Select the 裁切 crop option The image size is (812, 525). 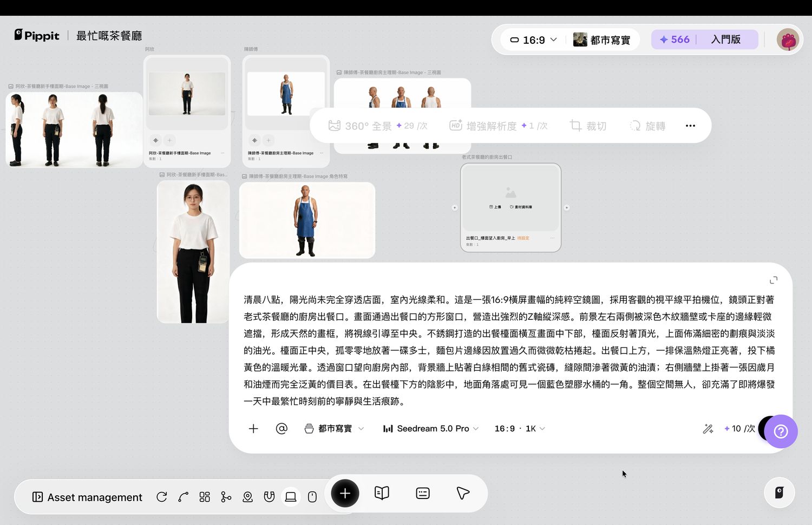(588, 126)
